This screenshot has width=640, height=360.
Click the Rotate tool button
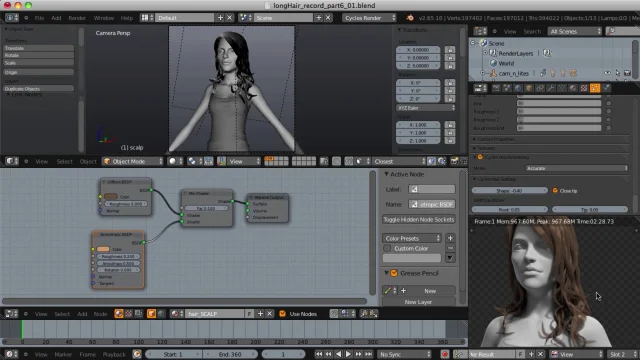39,56
